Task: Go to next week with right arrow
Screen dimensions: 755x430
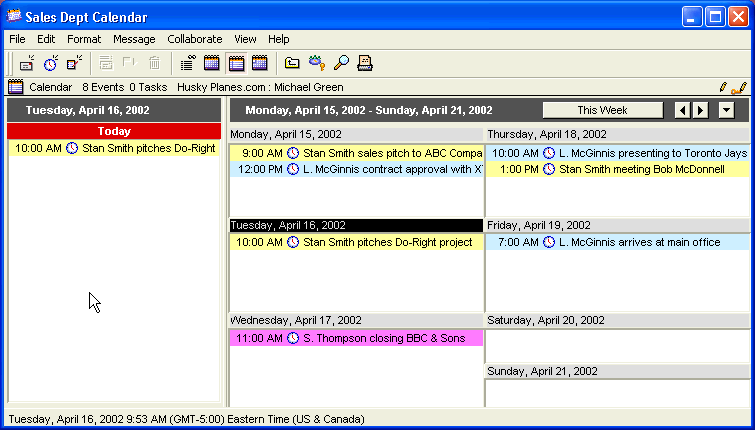Action: click(x=701, y=110)
